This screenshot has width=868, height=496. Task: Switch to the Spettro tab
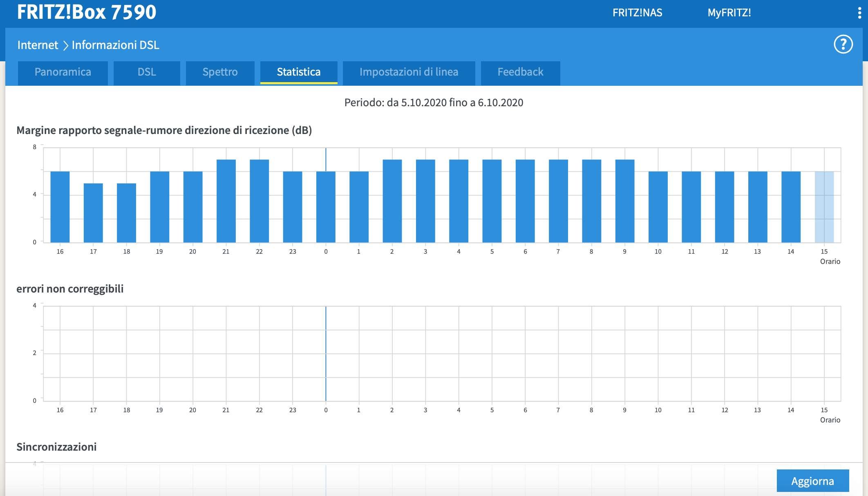pyautogui.click(x=220, y=72)
